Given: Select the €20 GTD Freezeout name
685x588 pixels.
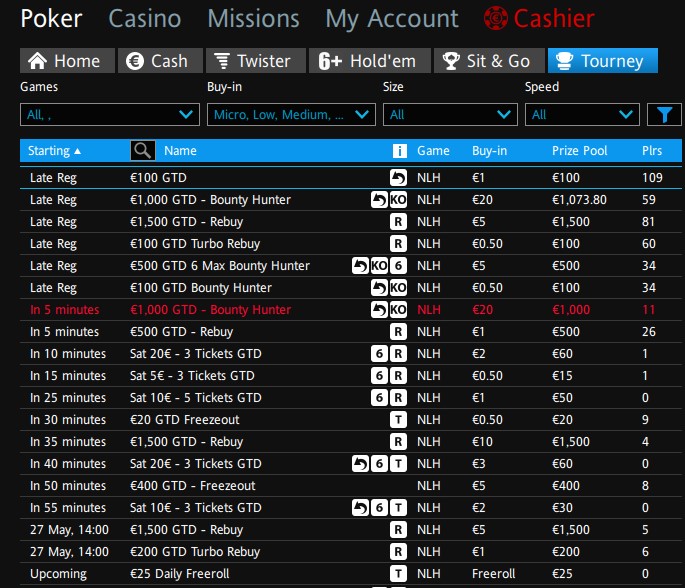Looking at the screenshot, I should click(x=184, y=419).
